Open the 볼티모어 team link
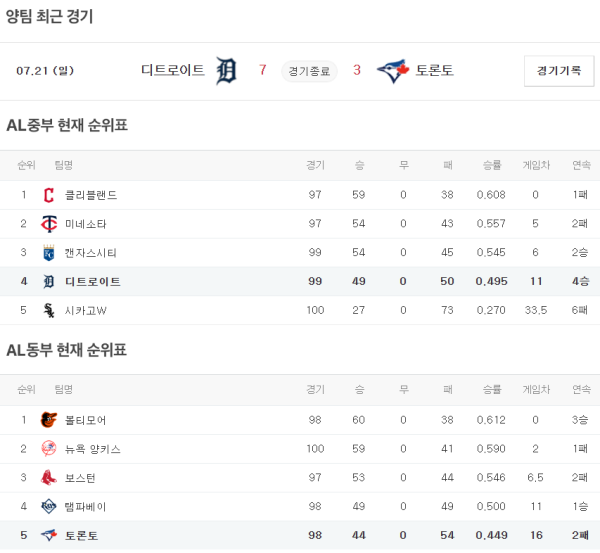 point(86,420)
